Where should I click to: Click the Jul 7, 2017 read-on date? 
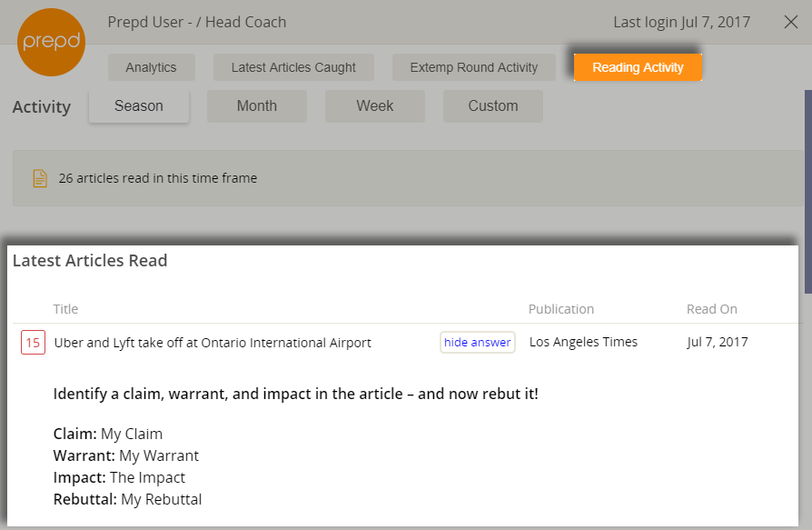click(718, 342)
